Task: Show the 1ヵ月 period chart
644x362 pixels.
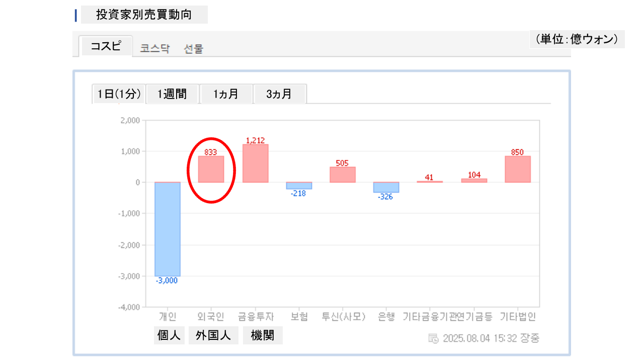Action: click(x=226, y=94)
